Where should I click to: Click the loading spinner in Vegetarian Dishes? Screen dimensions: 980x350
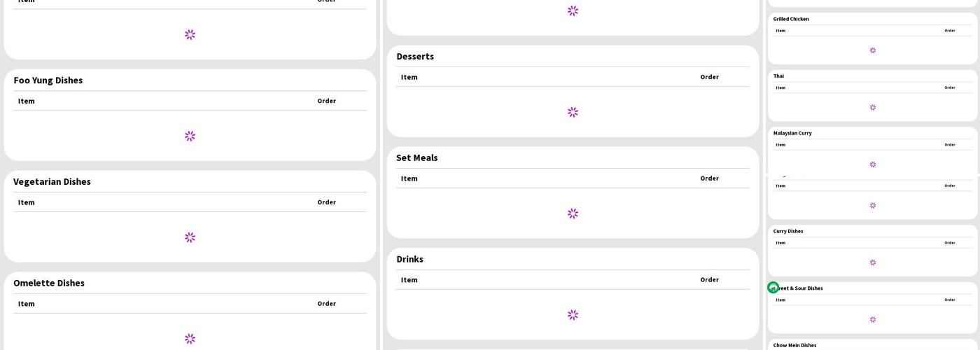190,237
